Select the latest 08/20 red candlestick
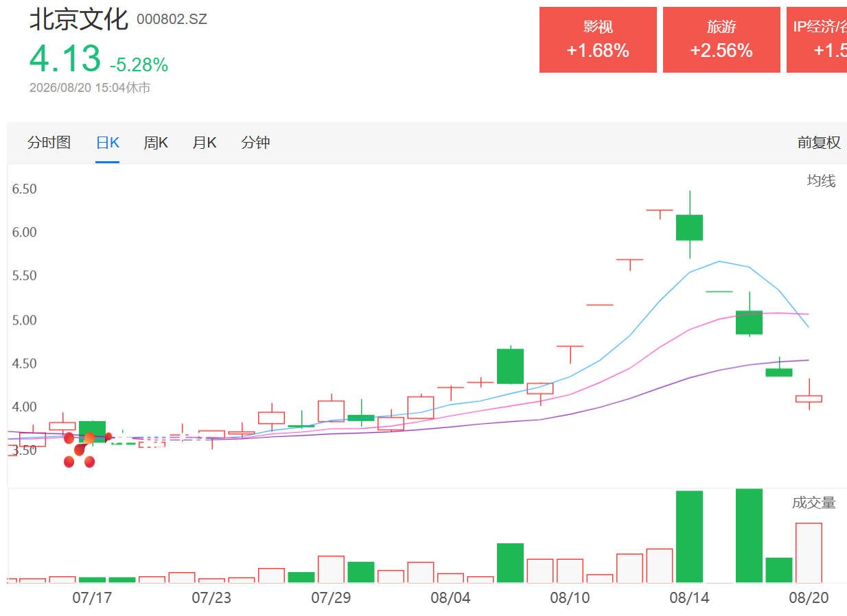The height and width of the screenshot is (616, 847). 809,399
